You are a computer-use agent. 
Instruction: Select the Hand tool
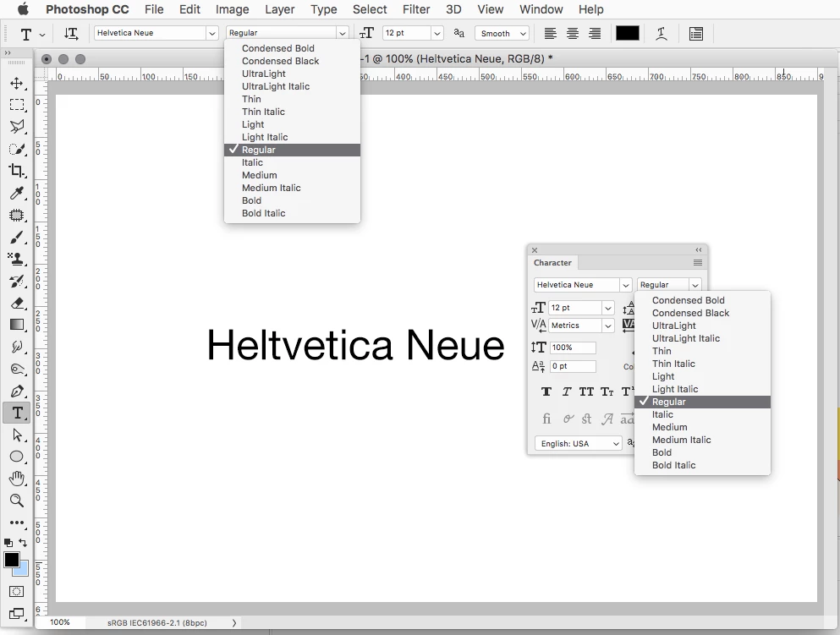pyautogui.click(x=17, y=479)
